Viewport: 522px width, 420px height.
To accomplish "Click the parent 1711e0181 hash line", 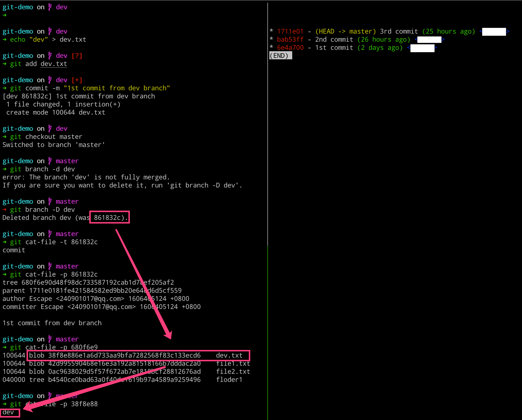I will tap(92, 291).
